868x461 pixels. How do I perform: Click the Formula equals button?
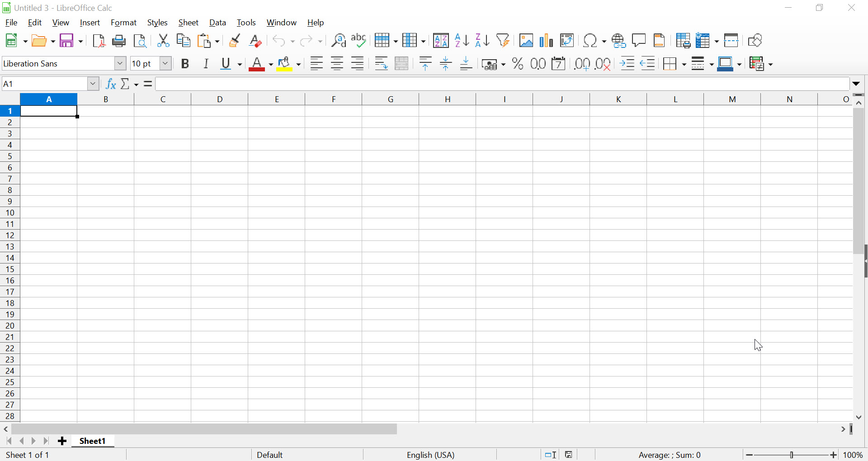click(148, 84)
